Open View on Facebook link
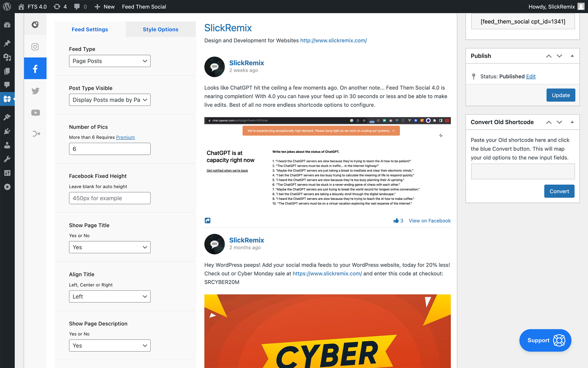The width and height of the screenshot is (588, 368). click(x=429, y=221)
